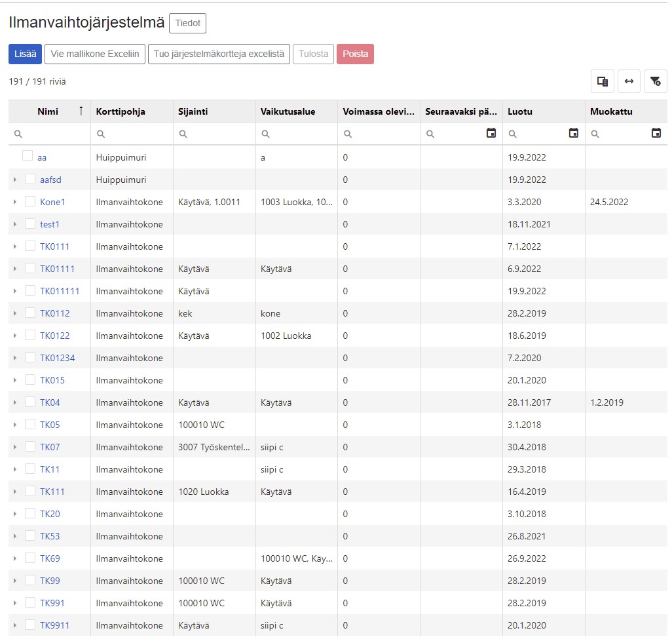
Task: Open the column chooser icon
Action: click(x=603, y=81)
